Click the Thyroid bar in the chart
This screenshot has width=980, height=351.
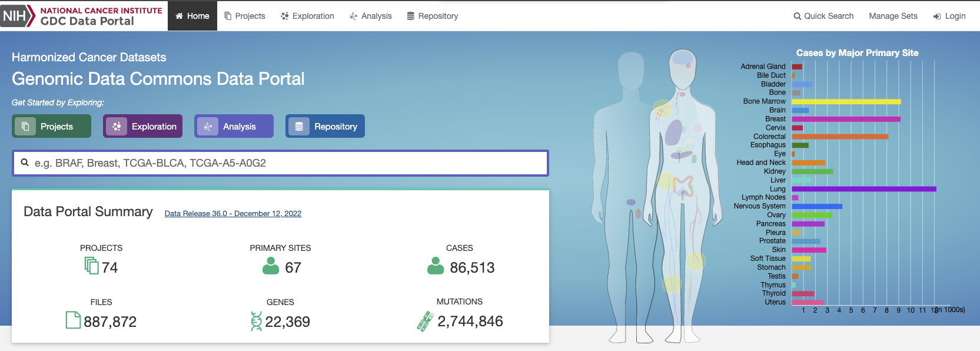[803, 294]
